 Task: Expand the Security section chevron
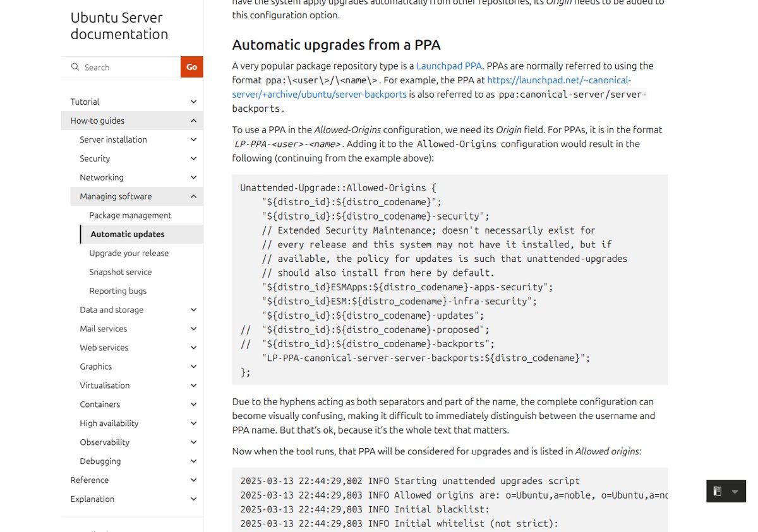(193, 158)
